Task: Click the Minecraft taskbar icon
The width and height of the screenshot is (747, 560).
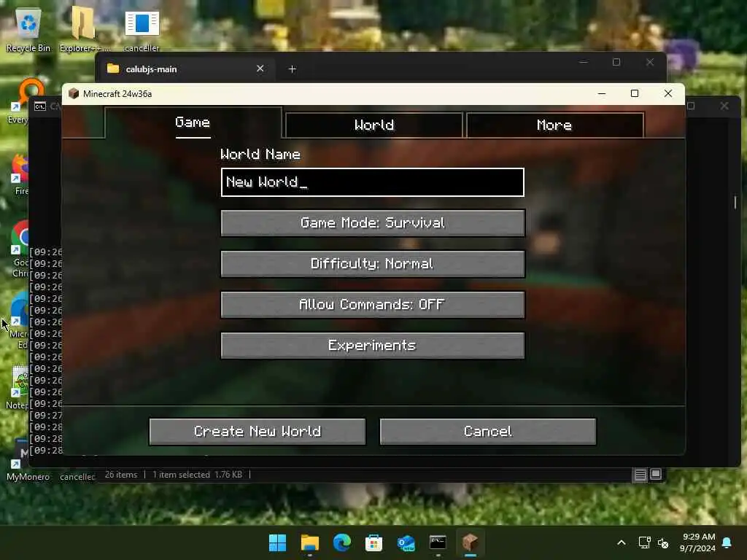Action: 471,542
